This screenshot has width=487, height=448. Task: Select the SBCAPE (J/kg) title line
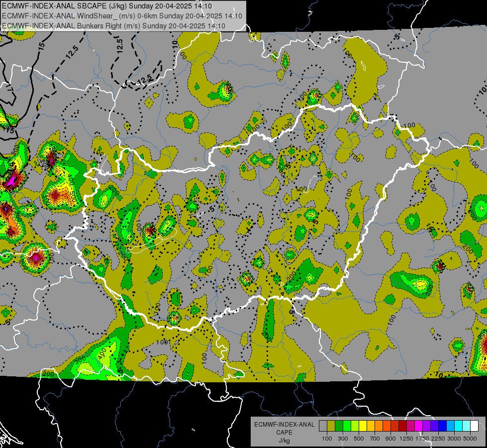(x=107, y=6)
